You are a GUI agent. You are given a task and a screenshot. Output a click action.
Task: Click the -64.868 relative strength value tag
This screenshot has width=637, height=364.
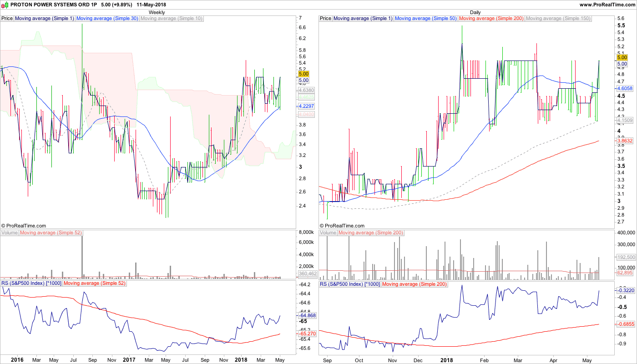click(x=307, y=315)
